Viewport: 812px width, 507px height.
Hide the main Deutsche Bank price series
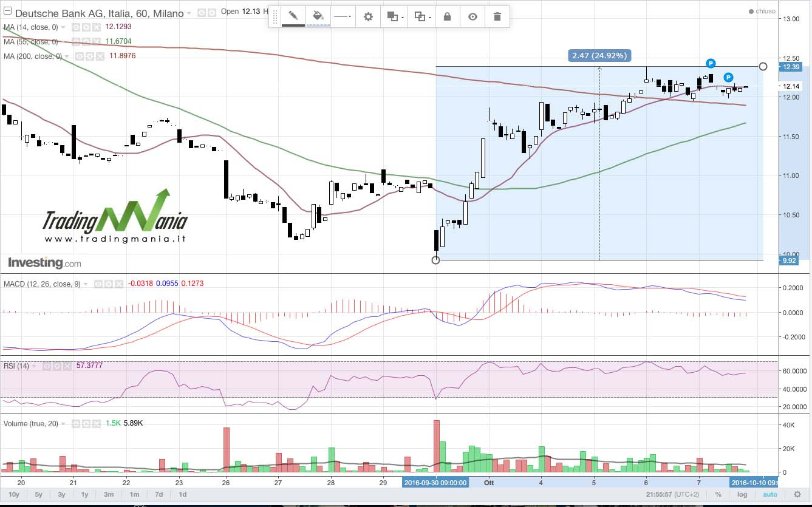click(201, 13)
